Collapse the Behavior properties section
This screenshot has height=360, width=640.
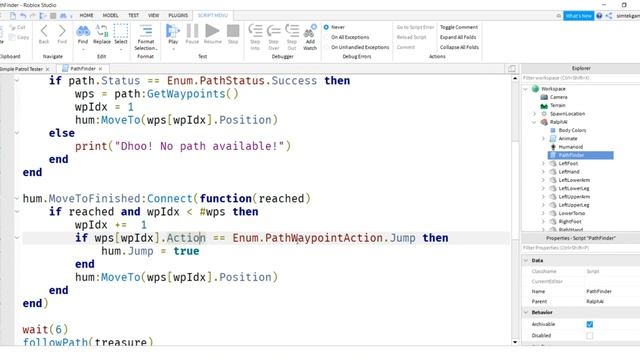(526, 312)
